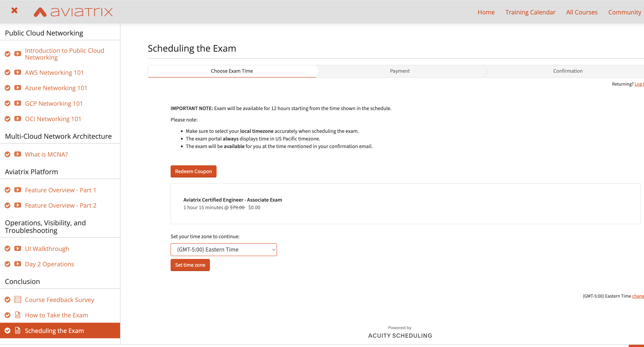This screenshot has height=347, width=644.
Task: Click the video icon beside Feature Overview - Part 2
Action: pos(18,205)
